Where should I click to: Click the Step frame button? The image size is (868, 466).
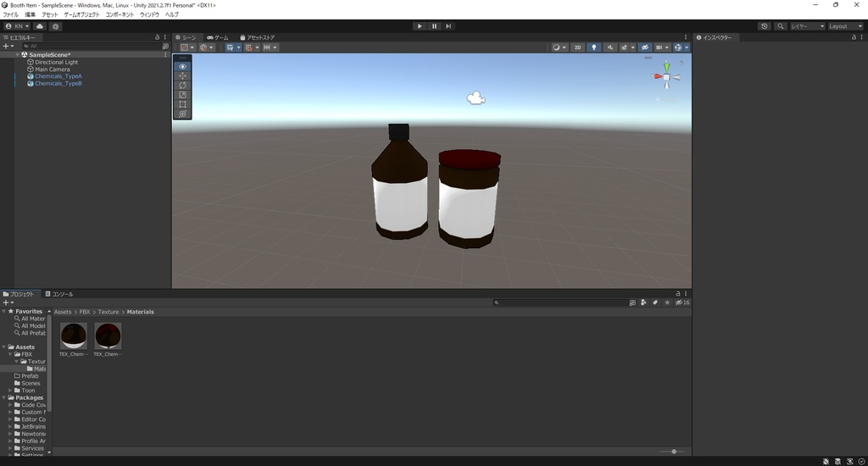(448, 26)
